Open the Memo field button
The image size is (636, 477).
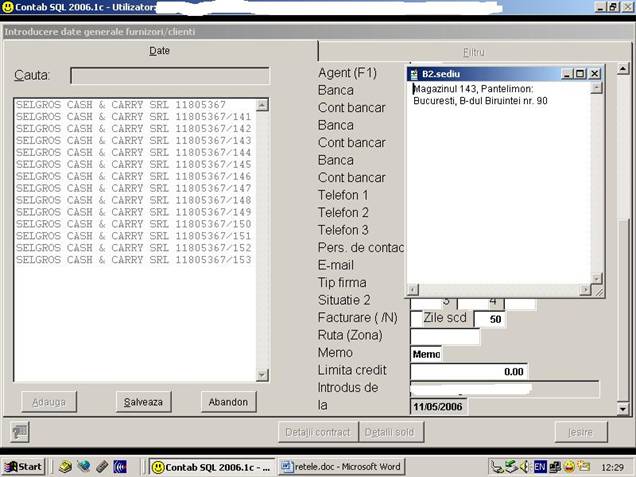pos(426,353)
